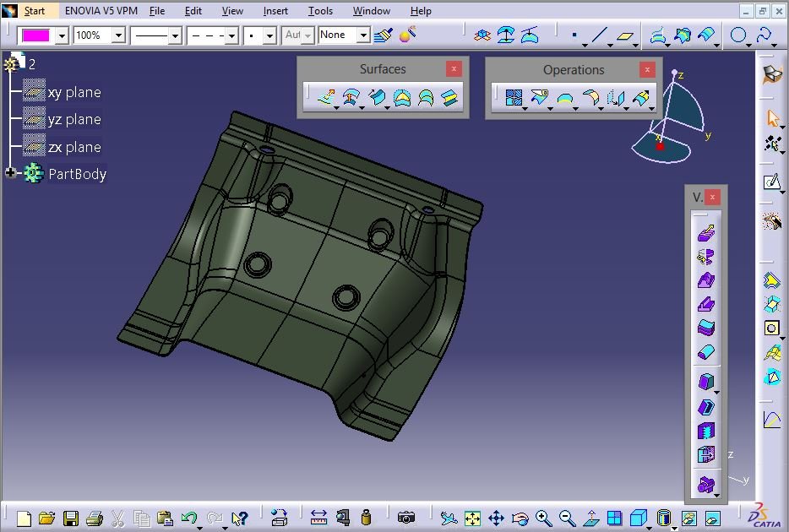Select the Pan view tool
This screenshot has height=532, width=789.
[x=496, y=518]
